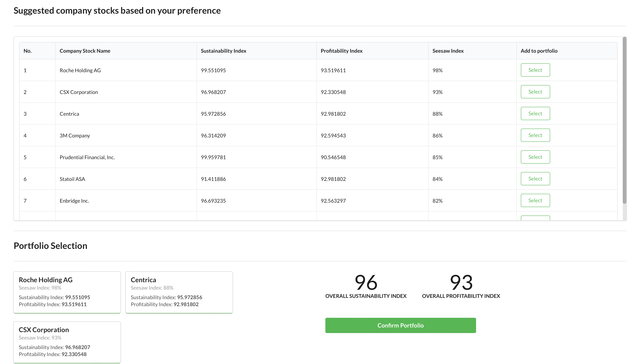Click the Sustainability Index column header
Image resolution: width=643 pixels, height=364 pixels.
(x=223, y=51)
